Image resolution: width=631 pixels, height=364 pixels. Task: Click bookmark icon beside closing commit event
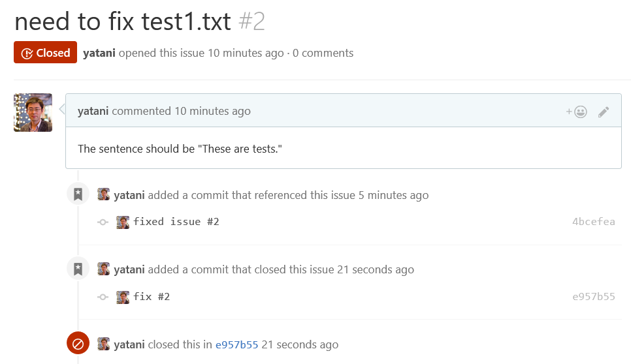(x=78, y=269)
